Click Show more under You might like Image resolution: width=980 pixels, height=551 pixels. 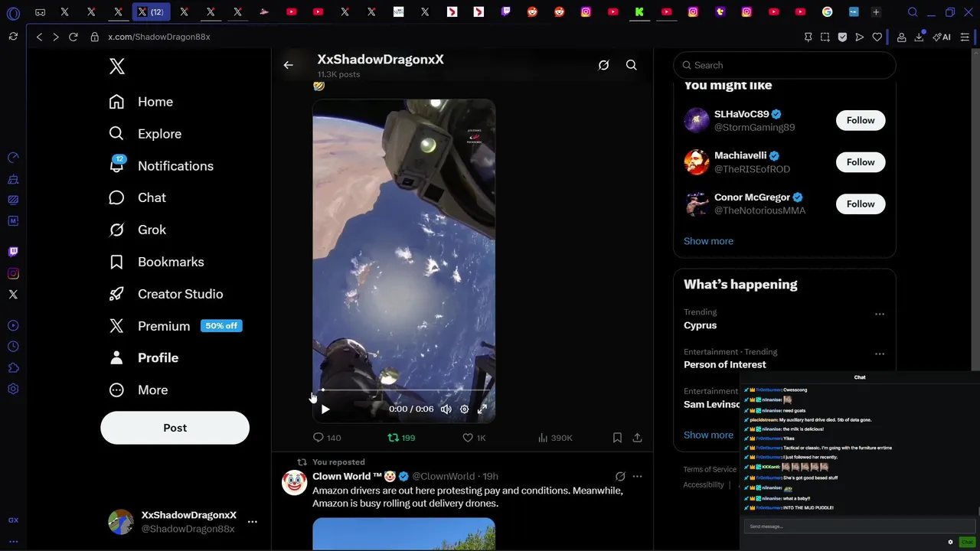pyautogui.click(x=708, y=241)
